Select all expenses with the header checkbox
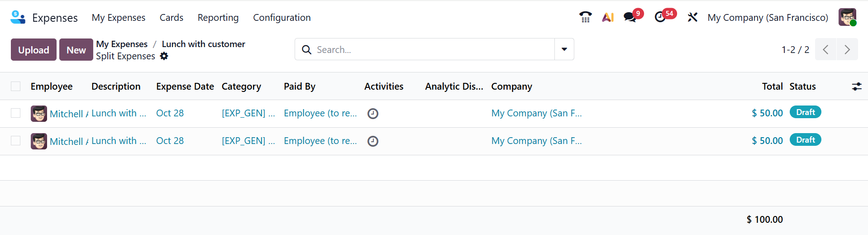868x235 pixels. [16, 86]
